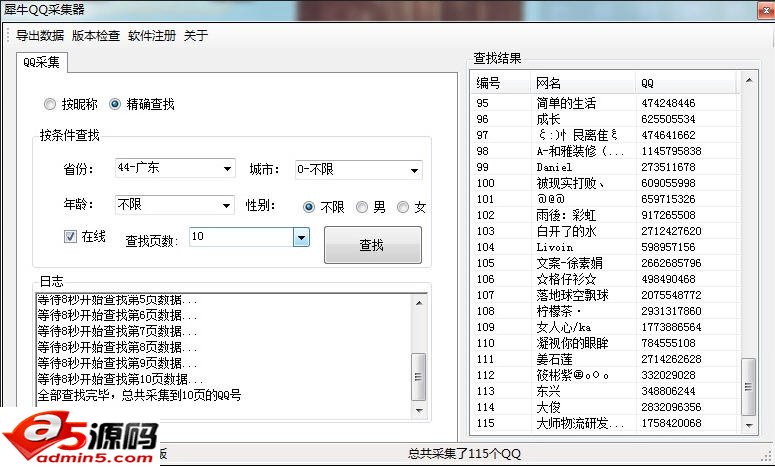Close the 犀牛QQ采集器 window
Screen dimensions: 775x467
[766, 10]
